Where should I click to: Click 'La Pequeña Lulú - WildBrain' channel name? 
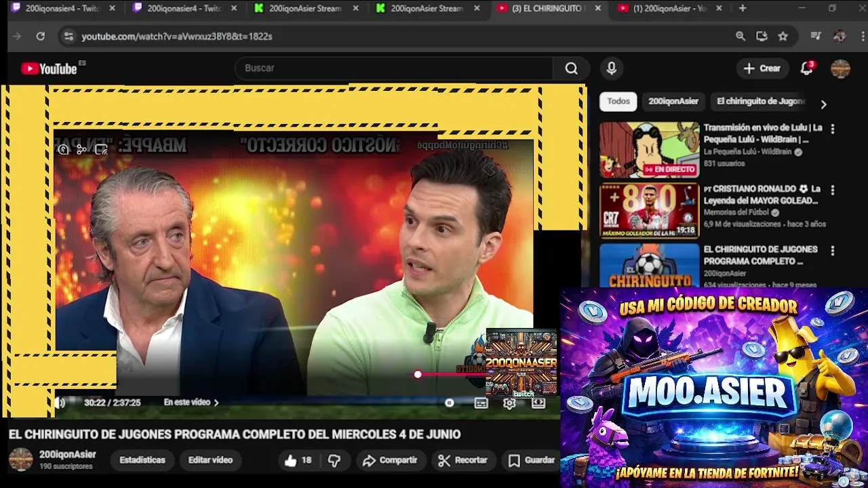pyautogui.click(x=748, y=152)
